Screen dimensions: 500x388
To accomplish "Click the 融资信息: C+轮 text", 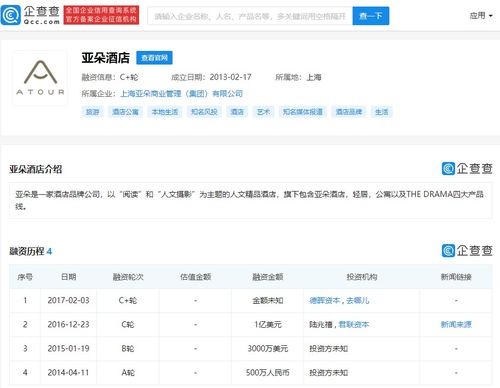I will point(110,77).
